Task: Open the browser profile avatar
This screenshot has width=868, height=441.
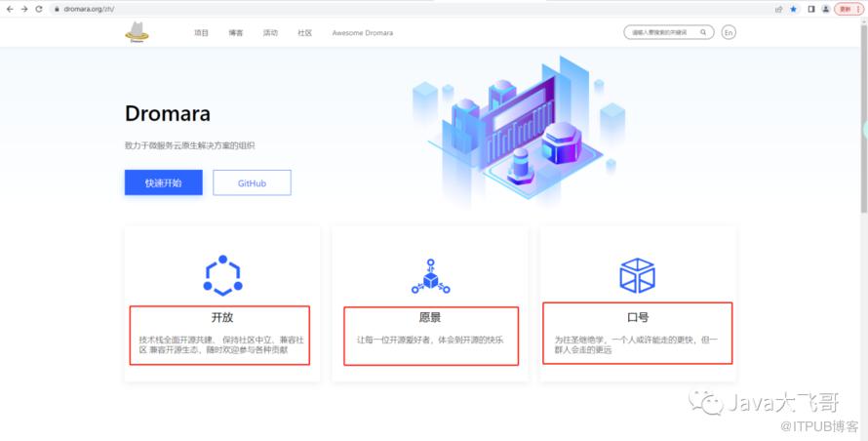Action: pyautogui.click(x=825, y=9)
